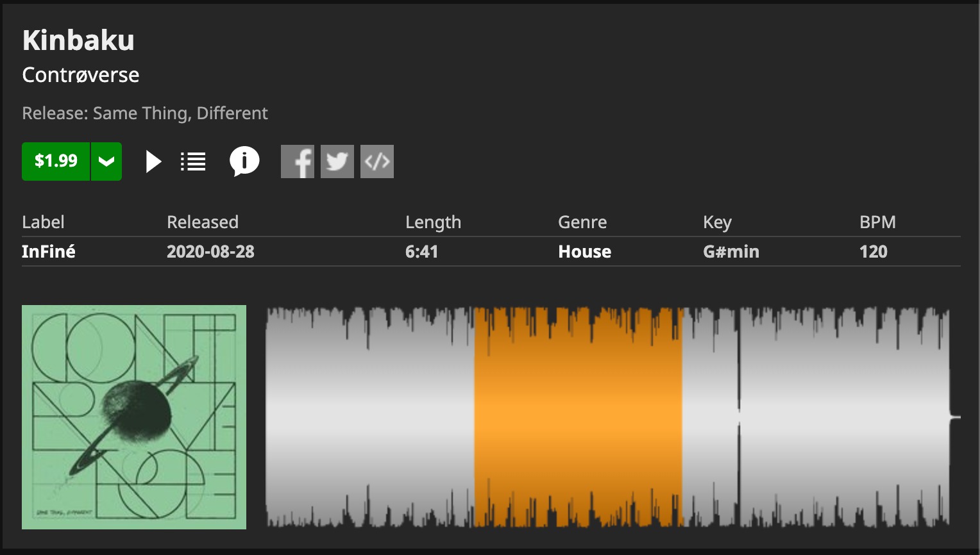Expand the purchase options dropdown arrow
Screen dimensions: 980x555
click(106, 162)
